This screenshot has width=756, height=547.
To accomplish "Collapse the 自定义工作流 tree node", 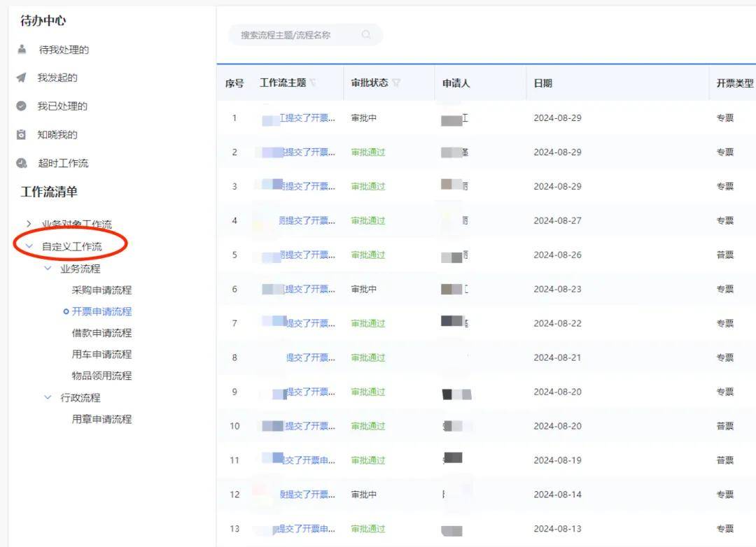I will point(29,246).
